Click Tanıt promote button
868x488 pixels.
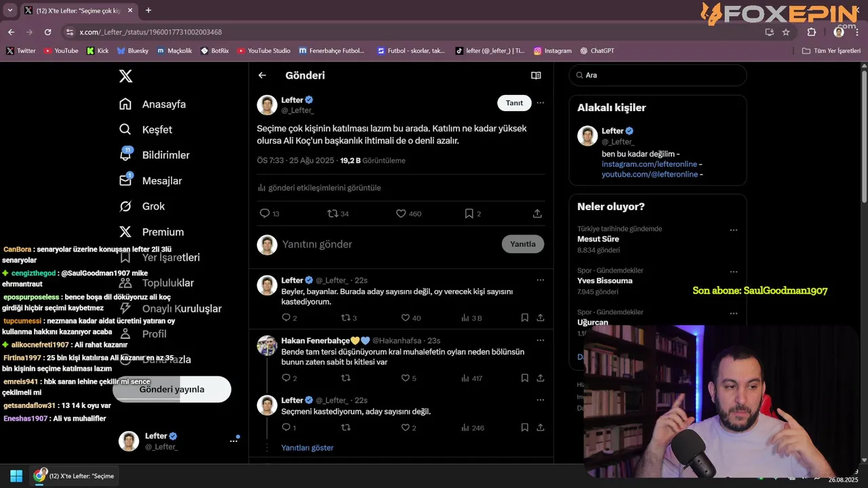pyautogui.click(x=515, y=103)
